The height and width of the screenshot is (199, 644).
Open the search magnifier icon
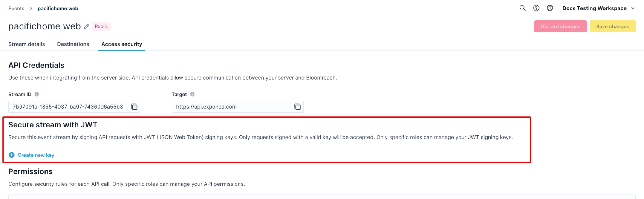[x=522, y=8]
